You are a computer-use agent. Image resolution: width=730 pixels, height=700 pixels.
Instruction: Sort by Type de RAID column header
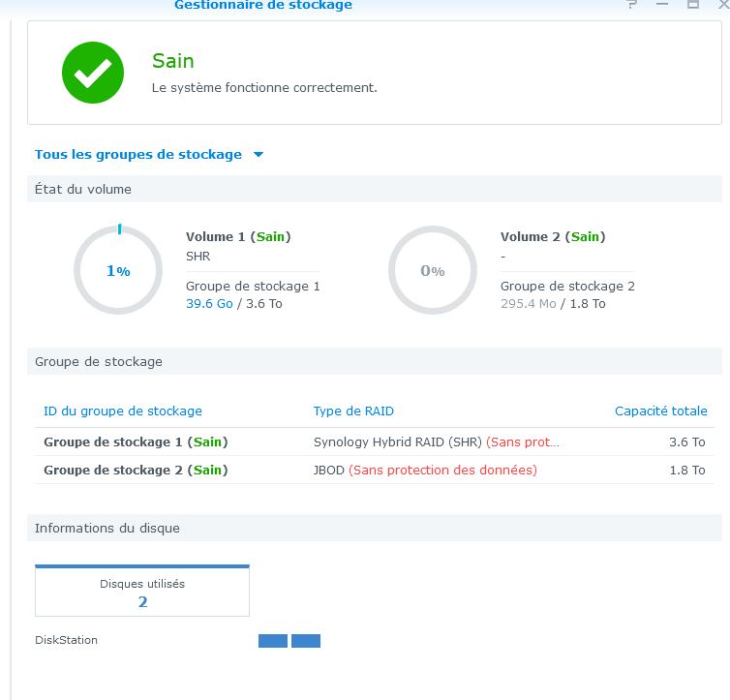(353, 411)
